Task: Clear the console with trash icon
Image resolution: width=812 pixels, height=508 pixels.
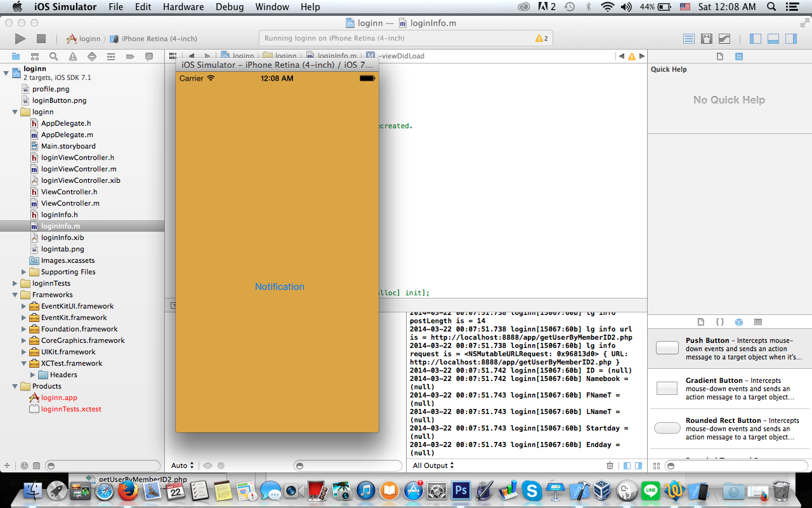Action: tap(610, 465)
